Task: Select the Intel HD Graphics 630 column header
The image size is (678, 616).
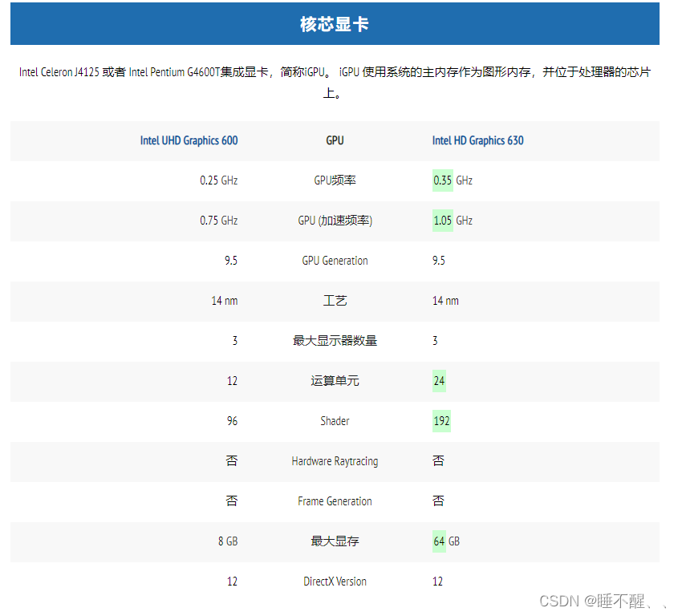Action: [x=478, y=140]
